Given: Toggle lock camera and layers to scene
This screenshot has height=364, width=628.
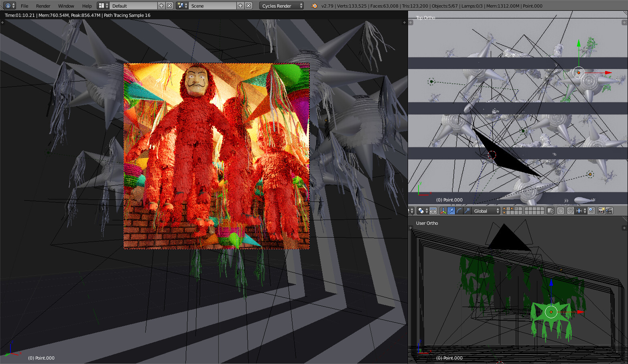Looking at the screenshot, I should click(551, 211).
